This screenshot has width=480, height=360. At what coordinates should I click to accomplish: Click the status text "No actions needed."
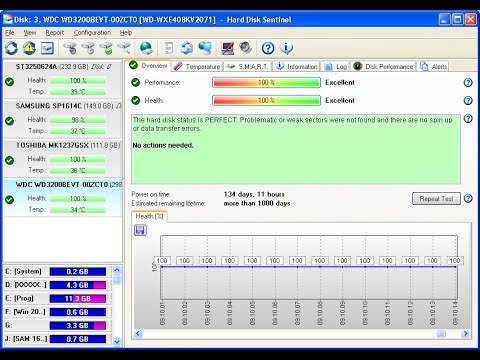click(163, 145)
